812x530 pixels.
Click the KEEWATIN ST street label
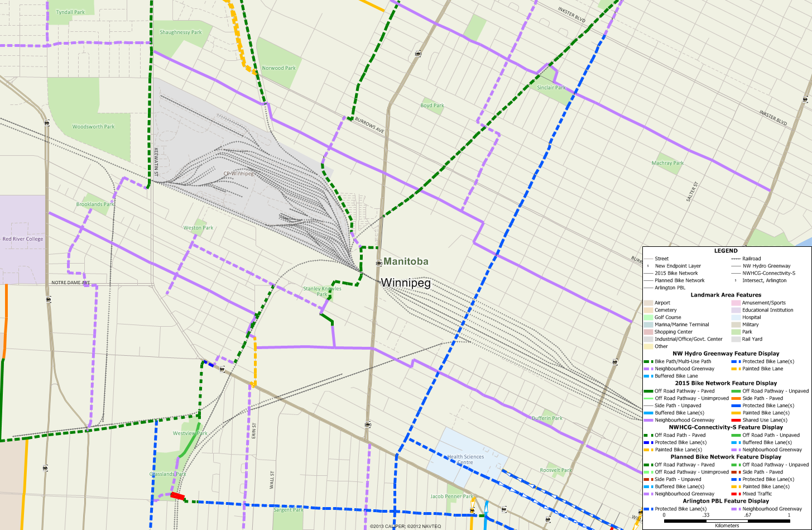[x=156, y=162]
